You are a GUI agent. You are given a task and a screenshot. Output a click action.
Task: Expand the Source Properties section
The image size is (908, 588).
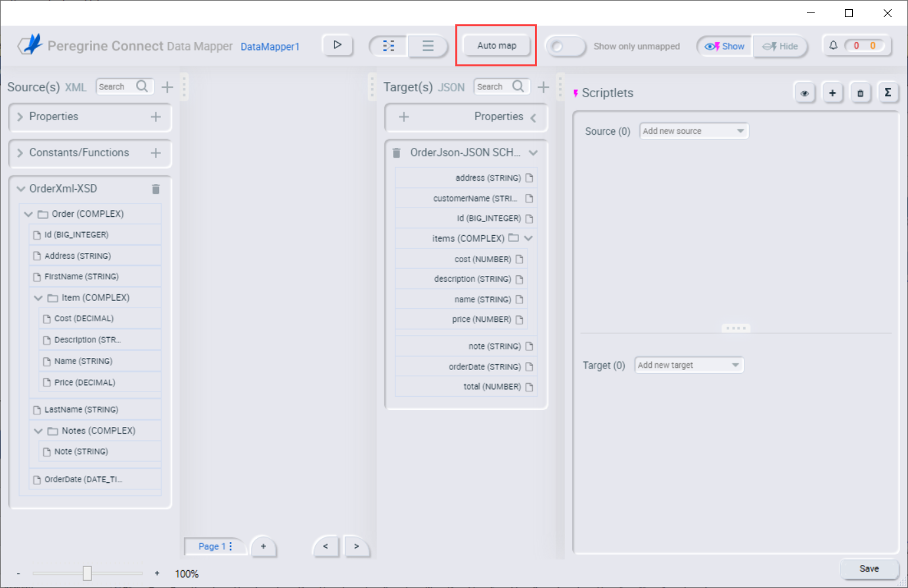click(x=20, y=117)
